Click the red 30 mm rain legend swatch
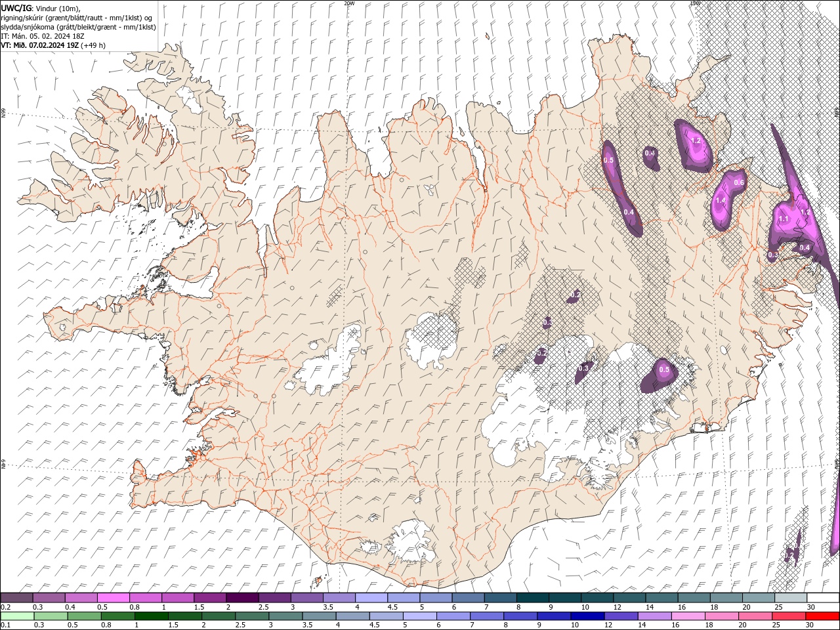840x630 pixels. [823, 616]
